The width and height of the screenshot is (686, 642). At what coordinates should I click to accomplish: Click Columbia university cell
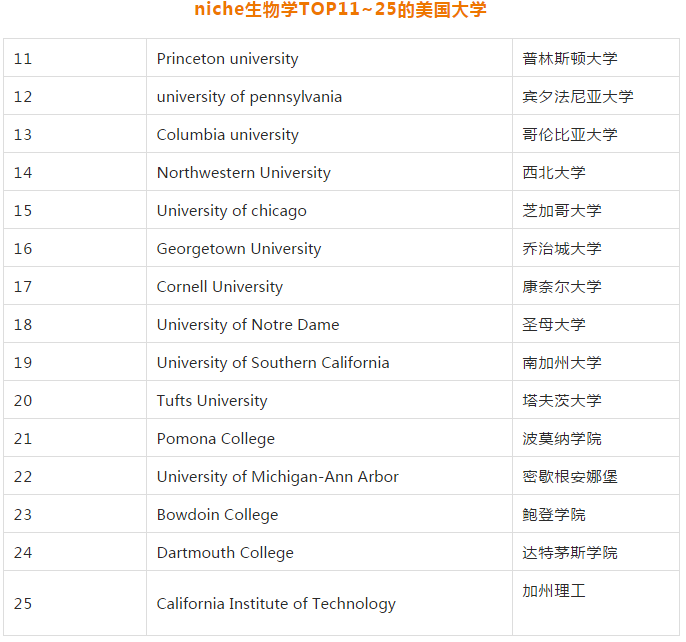(329, 134)
